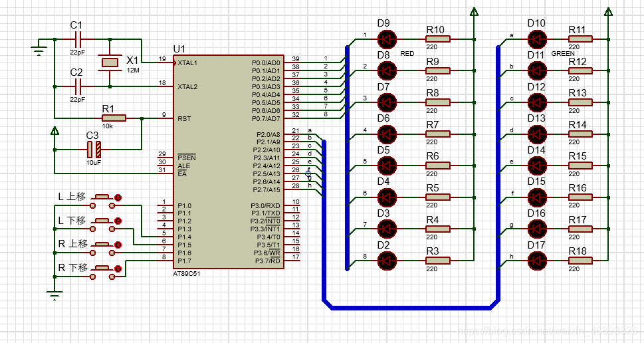The height and width of the screenshot is (343, 644).
Task: Select the LED D17 symbol
Action: pos(536,261)
